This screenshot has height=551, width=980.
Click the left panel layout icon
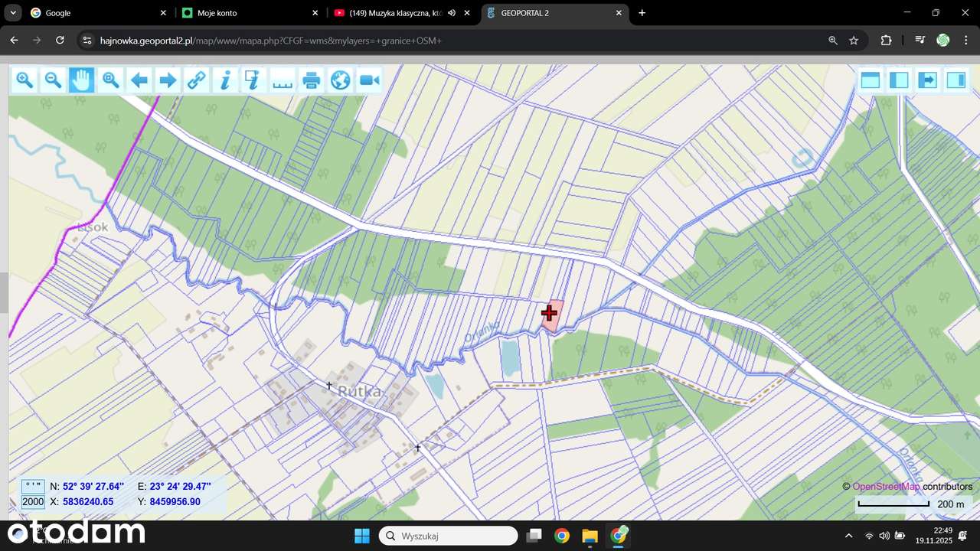(x=899, y=80)
